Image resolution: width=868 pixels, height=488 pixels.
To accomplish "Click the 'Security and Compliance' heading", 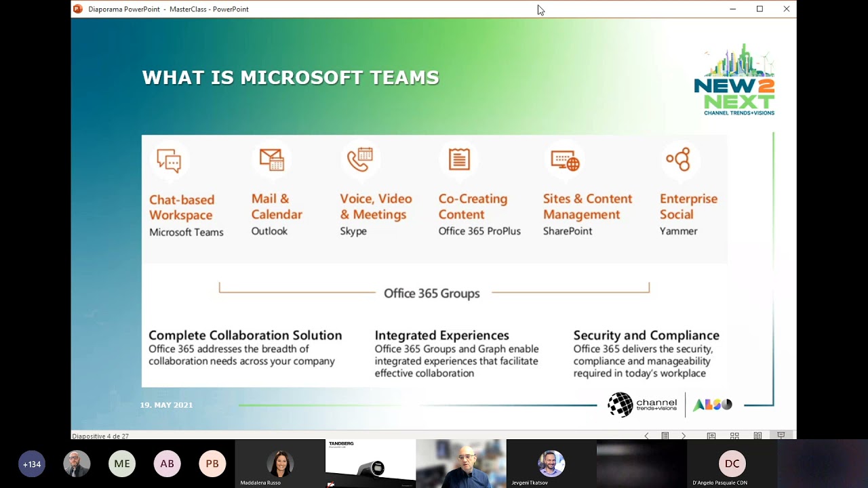I will point(646,335).
